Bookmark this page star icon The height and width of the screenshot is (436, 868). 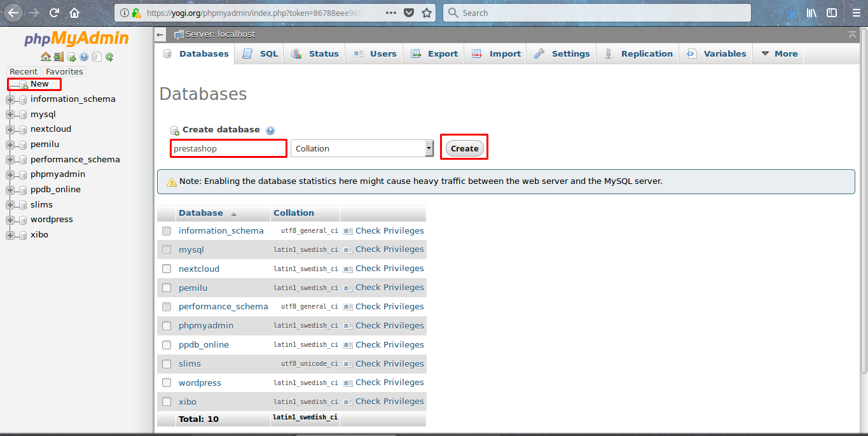point(427,13)
